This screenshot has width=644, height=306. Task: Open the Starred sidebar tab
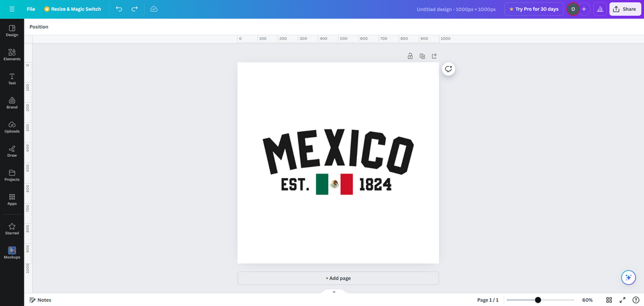pos(12,229)
